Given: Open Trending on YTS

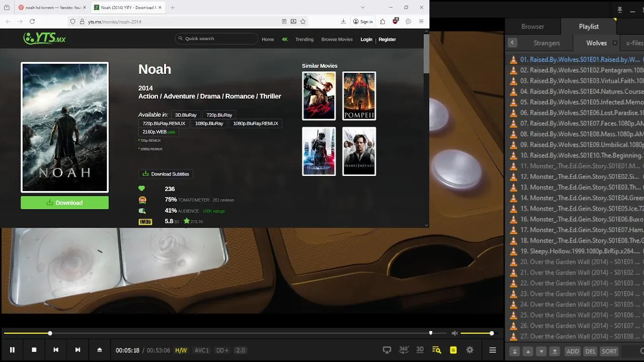Looking at the screenshot, I should 304,39.
